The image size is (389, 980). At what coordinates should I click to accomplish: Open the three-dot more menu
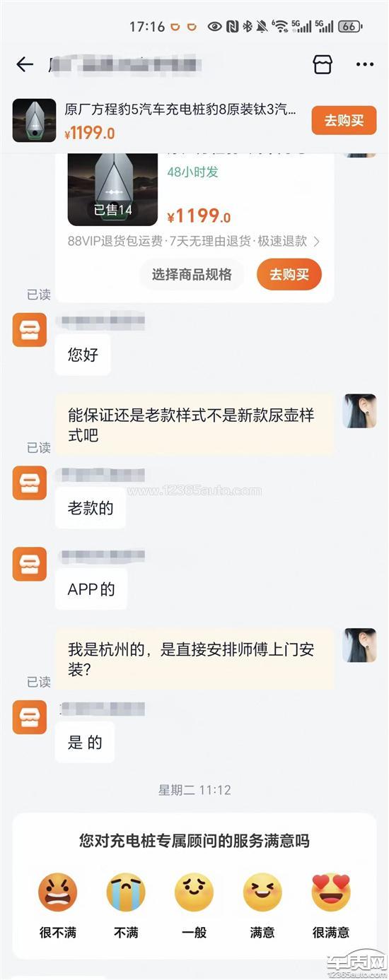click(365, 65)
